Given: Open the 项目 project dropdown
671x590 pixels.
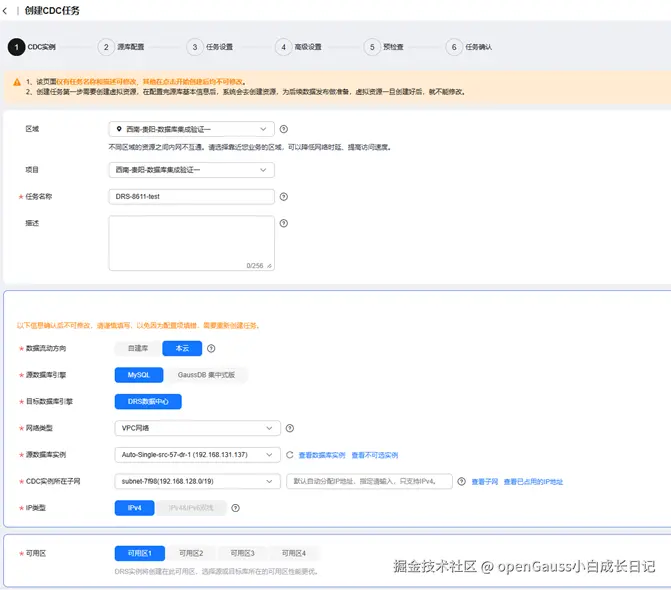Looking at the screenshot, I should [x=191, y=170].
